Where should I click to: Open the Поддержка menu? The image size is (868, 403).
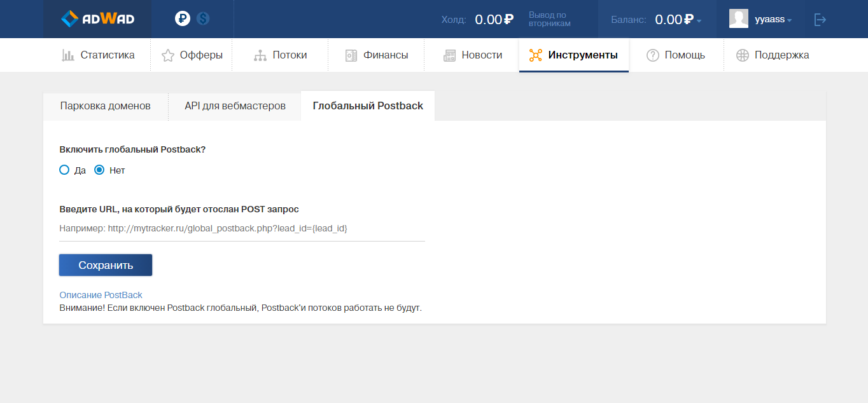click(x=773, y=55)
